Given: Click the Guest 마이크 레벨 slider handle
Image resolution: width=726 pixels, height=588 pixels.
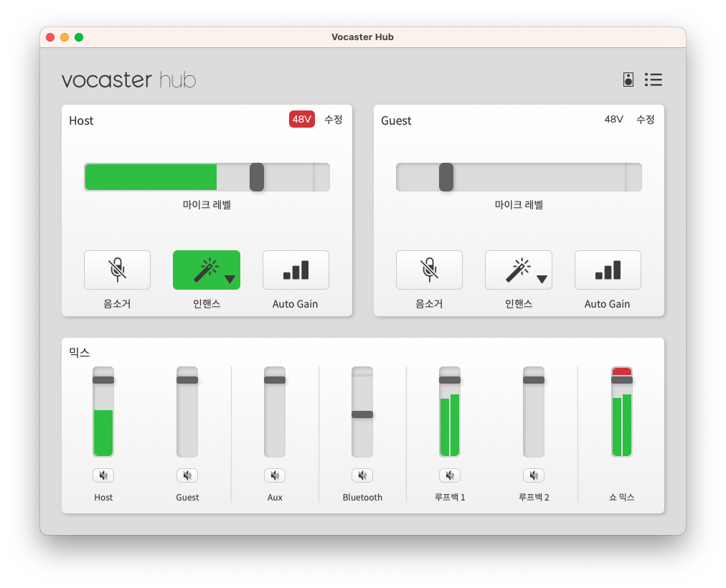Looking at the screenshot, I should click(x=446, y=176).
